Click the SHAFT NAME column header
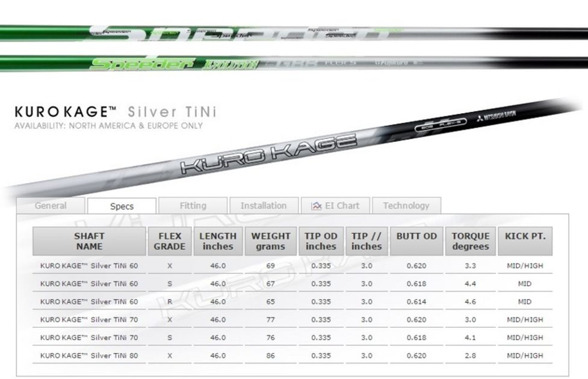 (89, 241)
